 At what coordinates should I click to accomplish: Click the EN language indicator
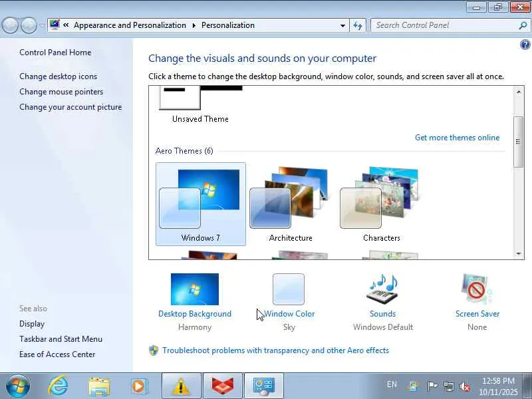point(392,384)
